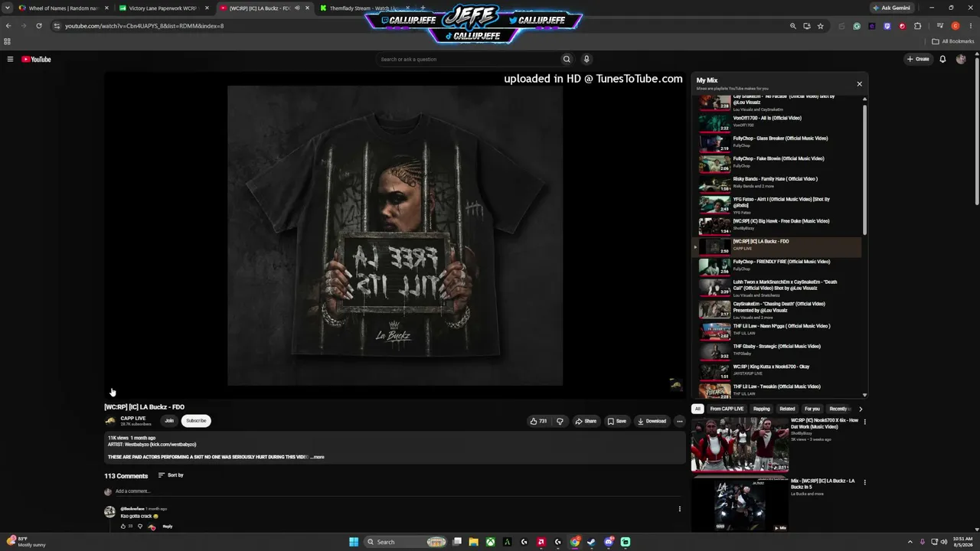The height and width of the screenshot is (551, 980).
Task: Open the YouTube account avatar menu
Action: (x=961, y=59)
